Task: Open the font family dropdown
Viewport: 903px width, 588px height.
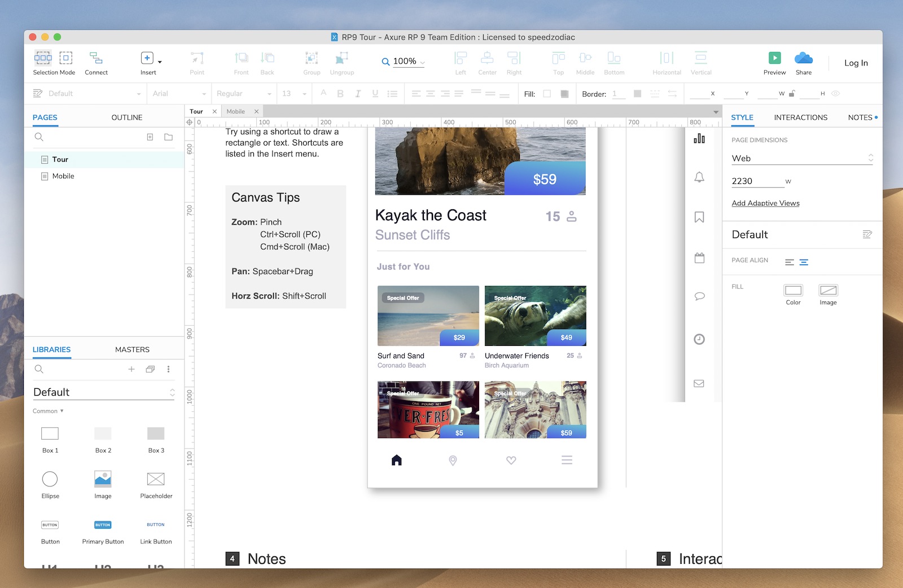Action: [x=178, y=93]
